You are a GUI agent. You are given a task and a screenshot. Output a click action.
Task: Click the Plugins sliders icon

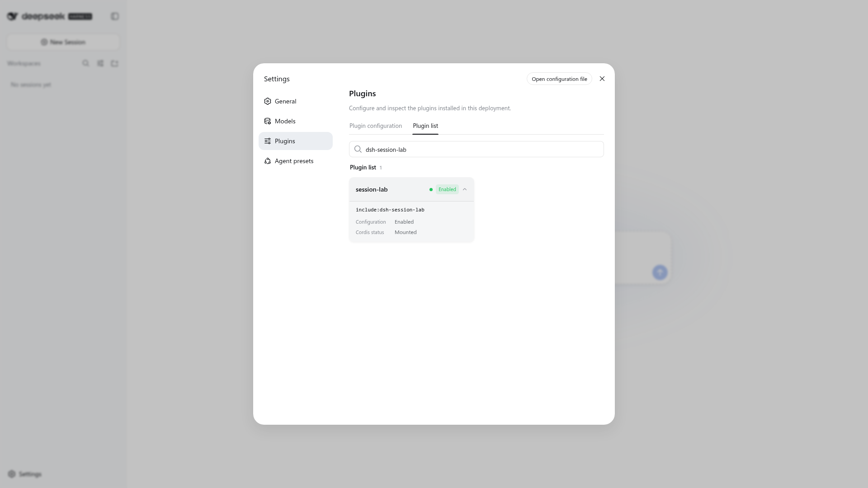tap(268, 141)
